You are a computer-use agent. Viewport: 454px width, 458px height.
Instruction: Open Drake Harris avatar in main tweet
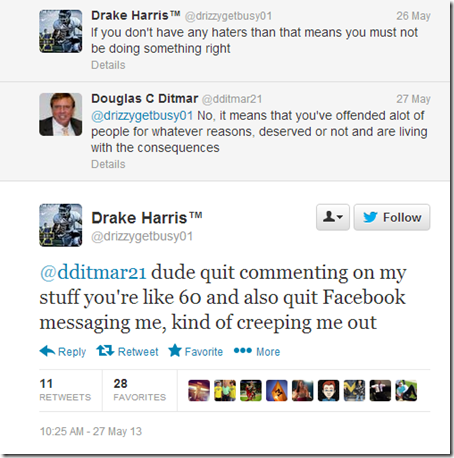tap(61, 225)
